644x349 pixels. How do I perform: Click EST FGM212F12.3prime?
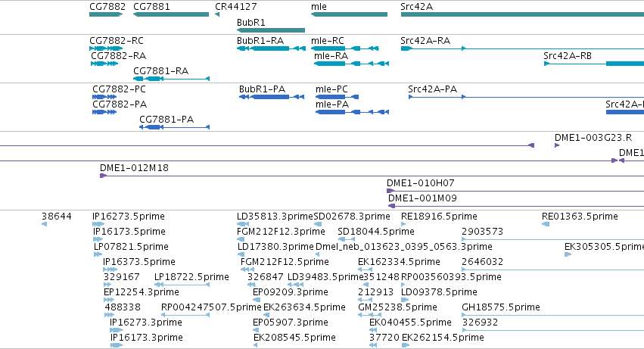click(x=281, y=232)
